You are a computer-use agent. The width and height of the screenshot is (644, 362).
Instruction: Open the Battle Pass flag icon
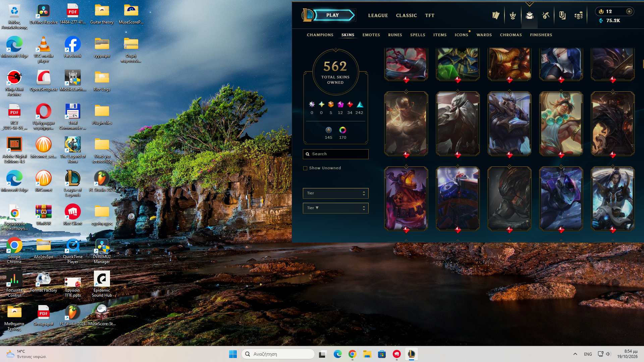496,15
